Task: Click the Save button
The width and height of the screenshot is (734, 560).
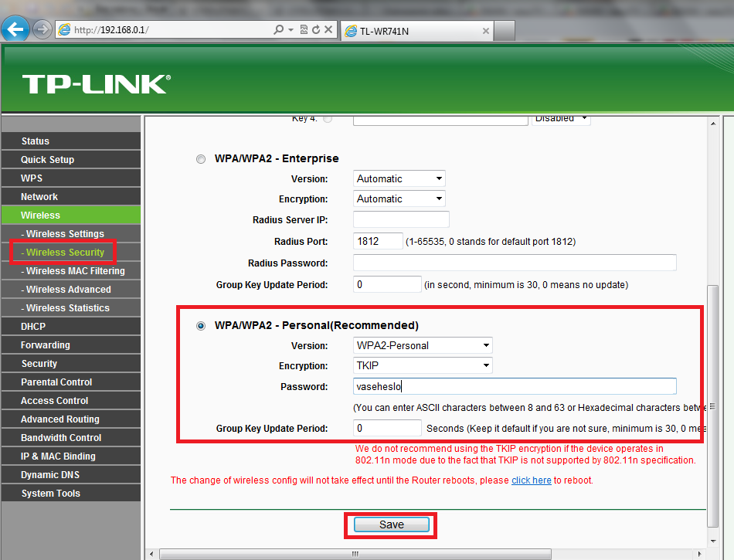Action: (x=392, y=524)
